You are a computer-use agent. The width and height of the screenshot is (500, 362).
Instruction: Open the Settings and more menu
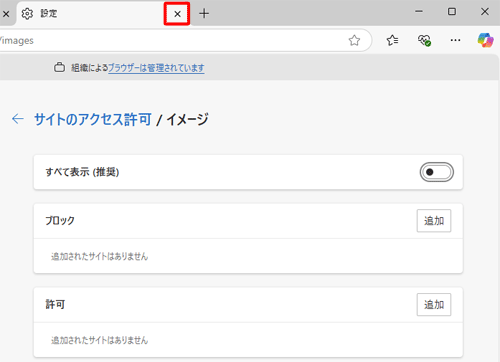point(455,40)
